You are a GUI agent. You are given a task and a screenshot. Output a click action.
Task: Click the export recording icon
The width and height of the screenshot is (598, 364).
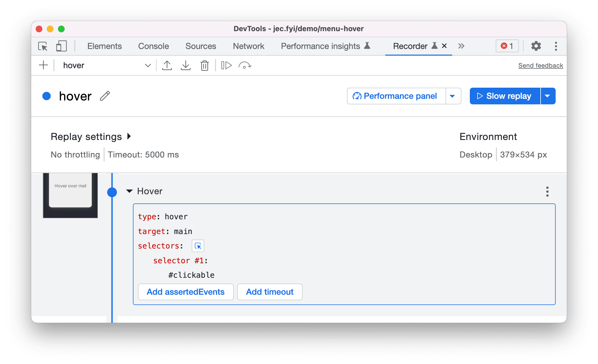tap(167, 65)
